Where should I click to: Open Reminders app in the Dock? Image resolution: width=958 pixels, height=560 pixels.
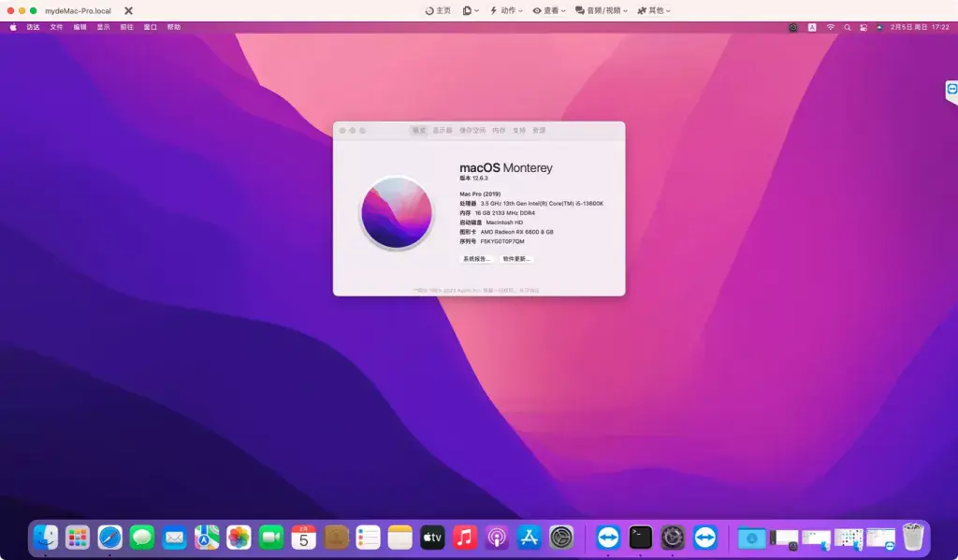point(368,538)
